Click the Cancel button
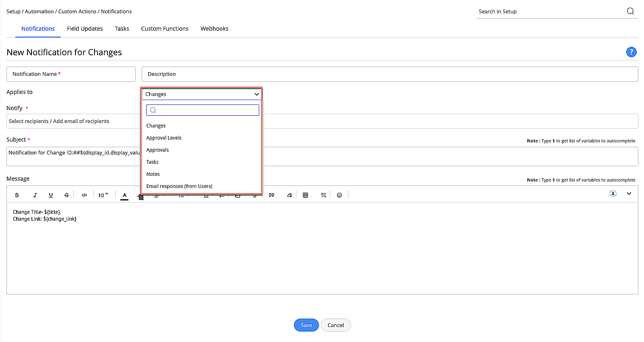644x342 pixels. tap(336, 325)
